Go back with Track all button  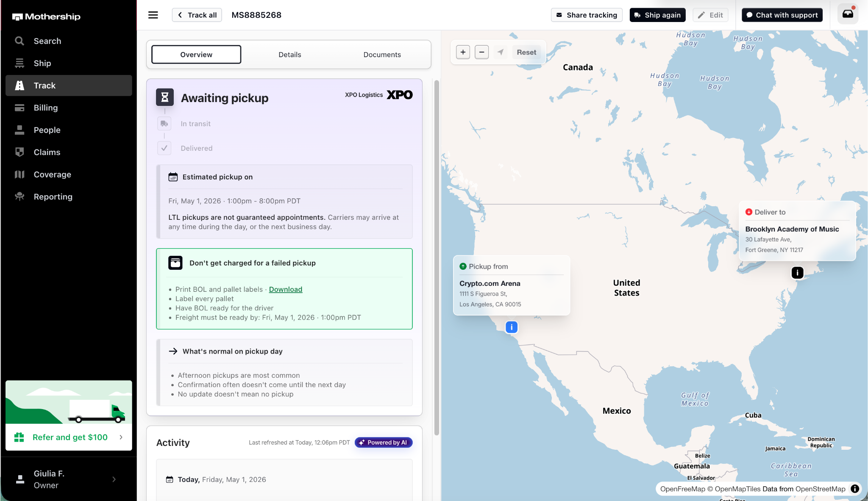(x=197, y=15)
